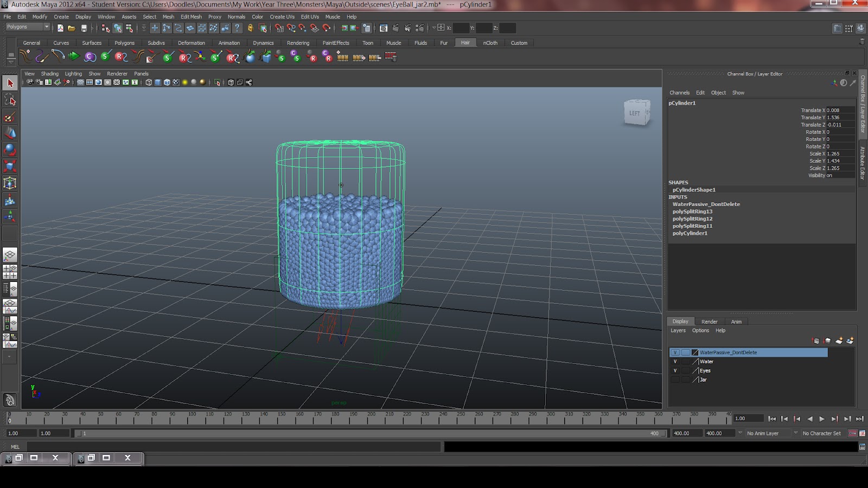The height and width of the screenshot is (488, 868).
Task: Pick the Lasso select tool
Action: click(x=10, y=100)
